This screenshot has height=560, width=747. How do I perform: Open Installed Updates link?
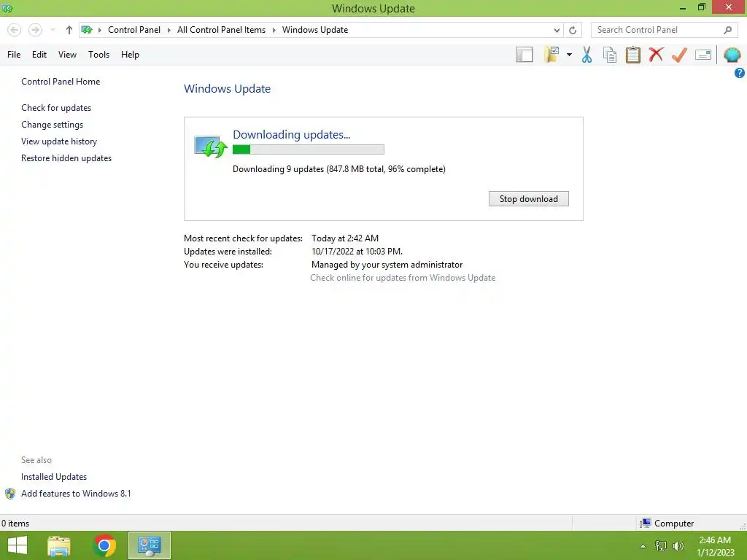(54, 477)
